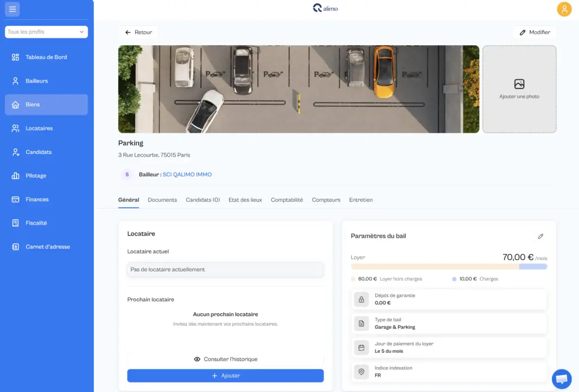Click the Fiscalité receipt icon
The height and width of the screenshot is (392, 579).
click(x=15, y=223)
